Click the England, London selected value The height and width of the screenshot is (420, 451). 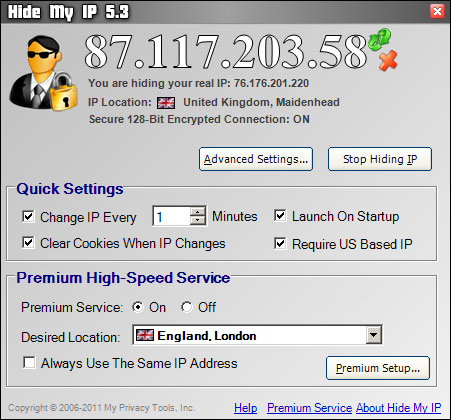[x=207, y=336]
